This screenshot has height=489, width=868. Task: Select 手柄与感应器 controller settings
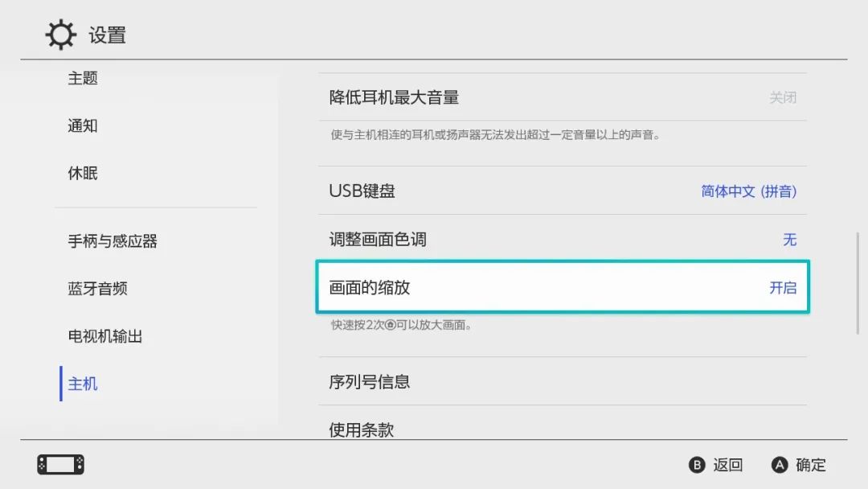point(111,241)
